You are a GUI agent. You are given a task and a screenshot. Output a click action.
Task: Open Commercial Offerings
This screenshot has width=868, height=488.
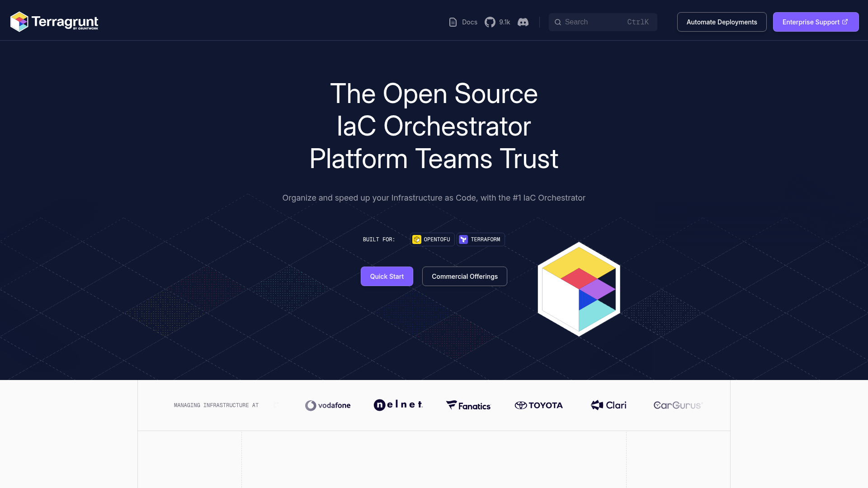click(x=464, y=276)
